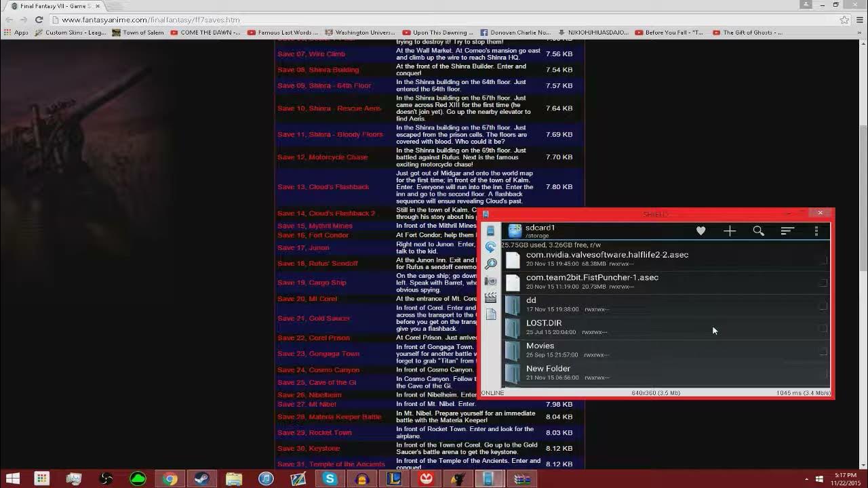This screenshot has width=868, height=488.
Task: Open WinRAR taskbar icon
Action: [521, 479]
